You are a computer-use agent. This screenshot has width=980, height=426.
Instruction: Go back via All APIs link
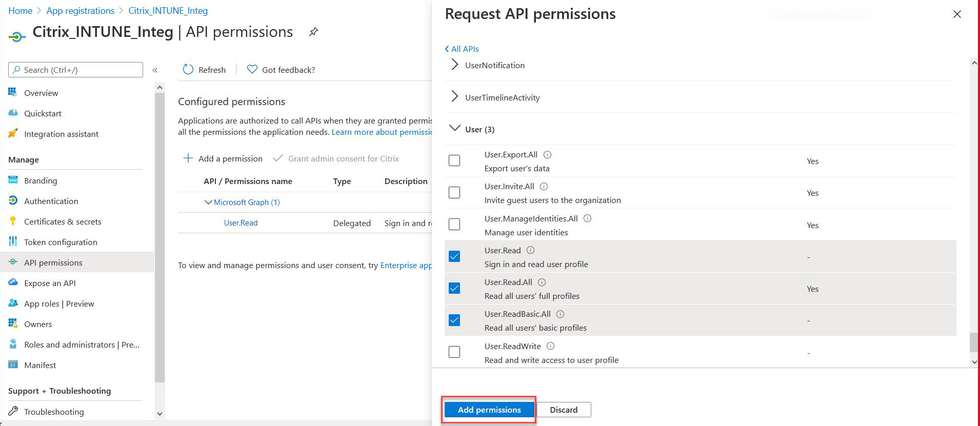point(462,49)
